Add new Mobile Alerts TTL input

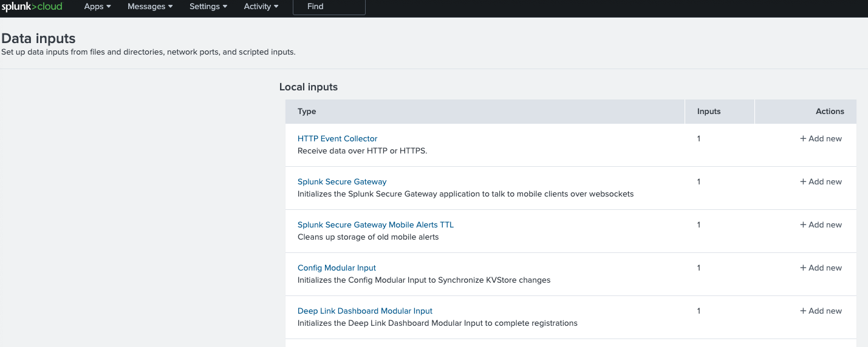pyautogui.click(x=821, y=225)
